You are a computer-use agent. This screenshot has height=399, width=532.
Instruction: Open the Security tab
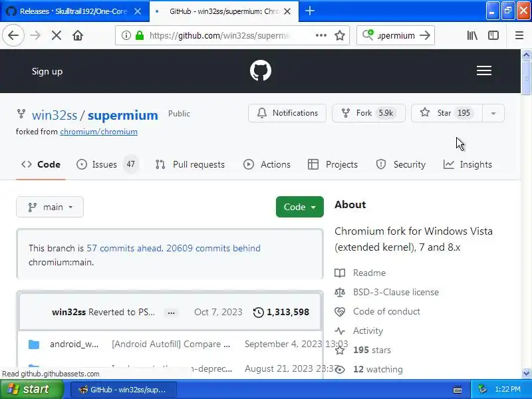coord(401,164)
